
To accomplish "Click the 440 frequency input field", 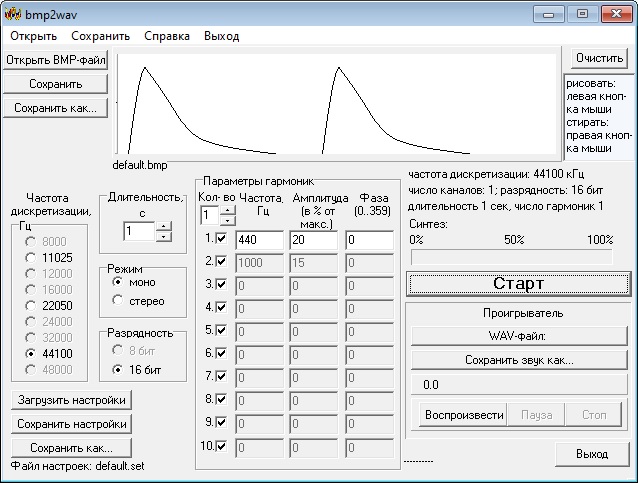I will click(260, 240).
